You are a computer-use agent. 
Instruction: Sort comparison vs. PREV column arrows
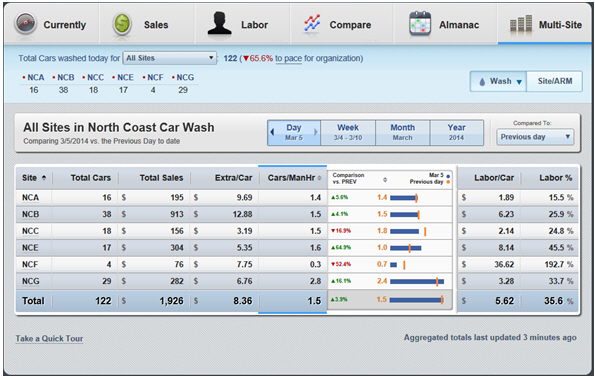coord(385,180)
